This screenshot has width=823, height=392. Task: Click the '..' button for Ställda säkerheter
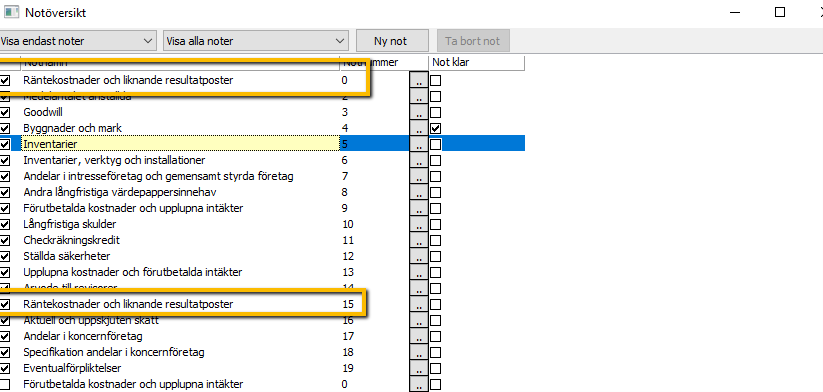point(418,257)
